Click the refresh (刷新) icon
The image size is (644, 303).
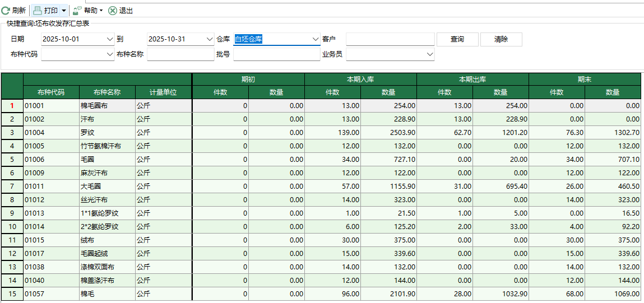[x=6, y=11]
